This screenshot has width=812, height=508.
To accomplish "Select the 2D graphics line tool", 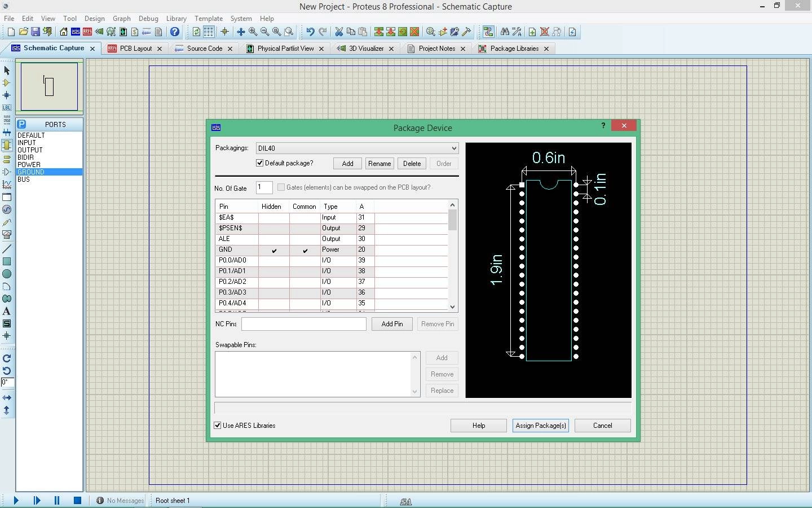I will coord(7,249).
